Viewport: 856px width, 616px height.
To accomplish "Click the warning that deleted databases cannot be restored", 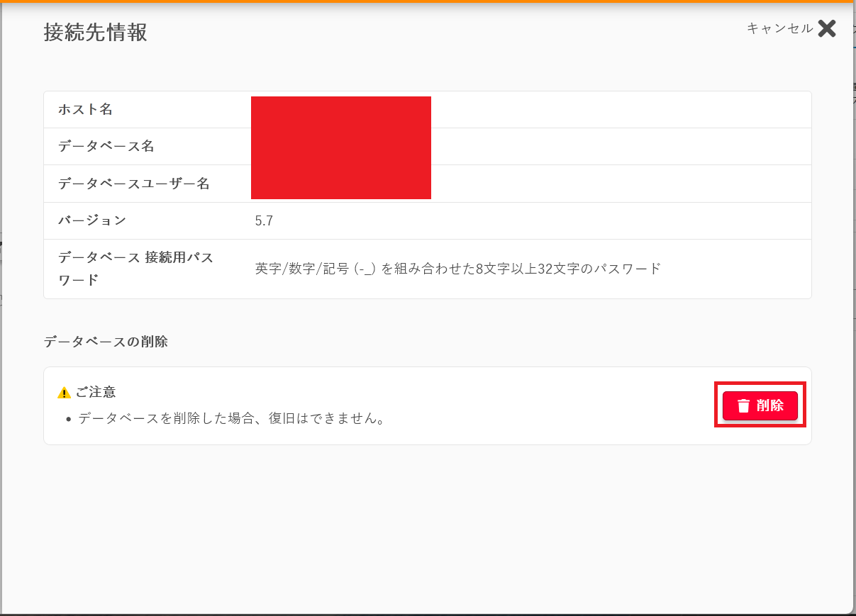I will (232, 418).
